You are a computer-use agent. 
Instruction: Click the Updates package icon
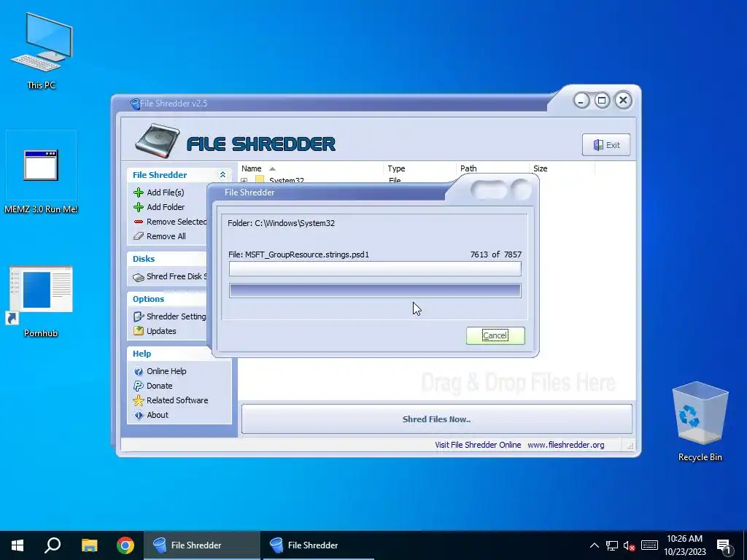point(139,331)
